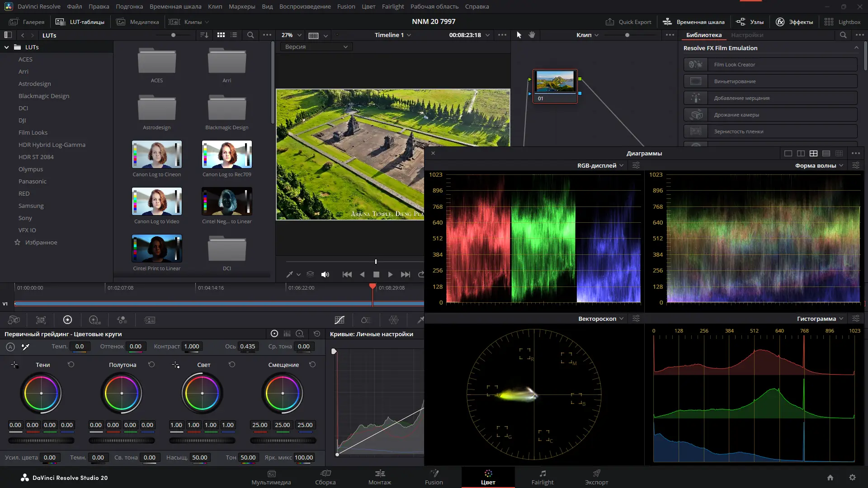Click the auto balance A button
The height and width of the screenshot is (488, 868).
point(10,347)
